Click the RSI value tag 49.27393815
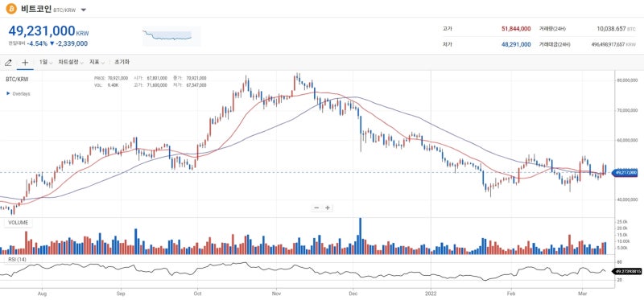 (627, 271)
